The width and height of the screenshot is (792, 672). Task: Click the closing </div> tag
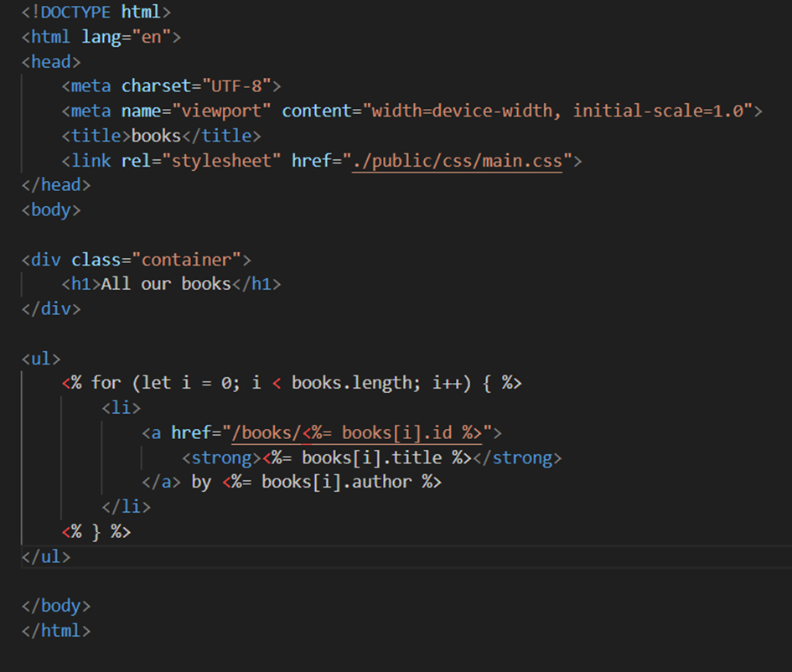(x=51, y=308)
